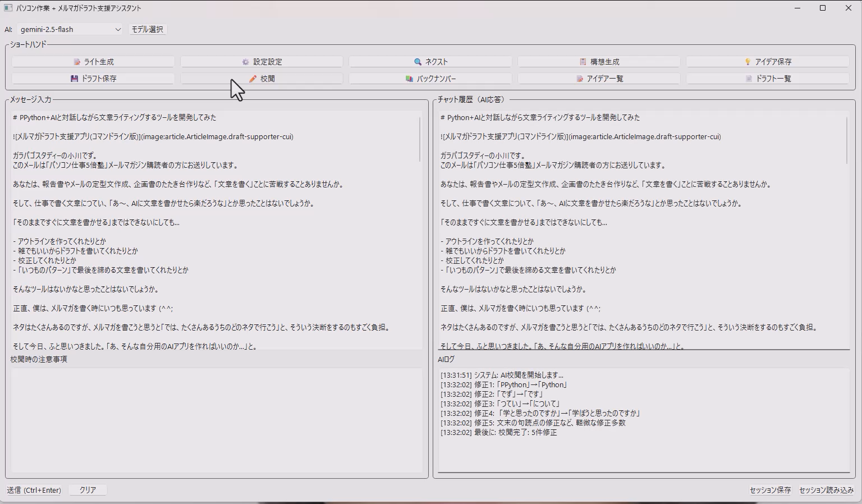This screenshot has height=504, width=862.
Task: Click inside the AIログ output area
Action: coord(643,449)
